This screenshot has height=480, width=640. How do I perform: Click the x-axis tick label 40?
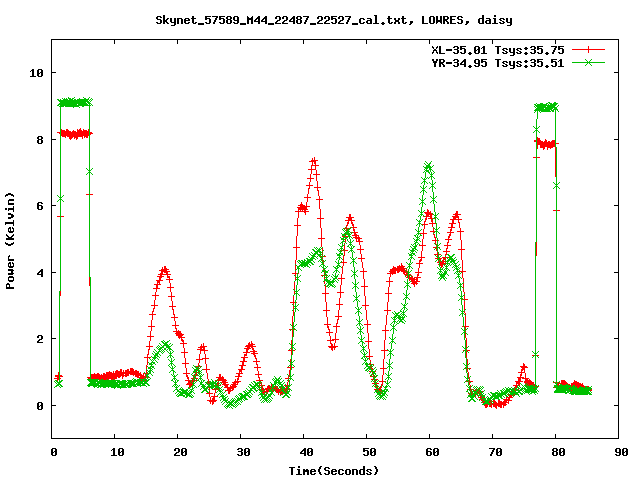(306, 452)
